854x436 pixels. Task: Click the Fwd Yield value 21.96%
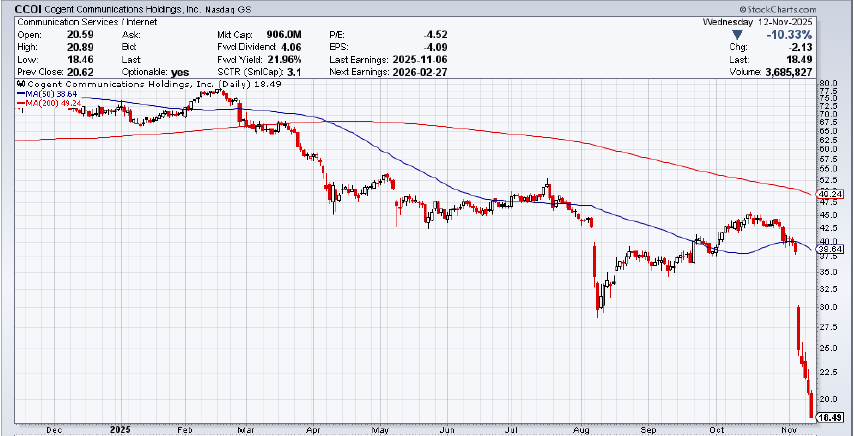click(x=285, y=59)
